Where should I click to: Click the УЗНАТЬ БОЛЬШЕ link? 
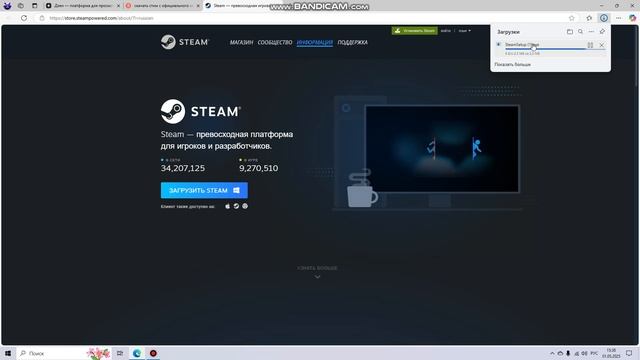(317, 268)
